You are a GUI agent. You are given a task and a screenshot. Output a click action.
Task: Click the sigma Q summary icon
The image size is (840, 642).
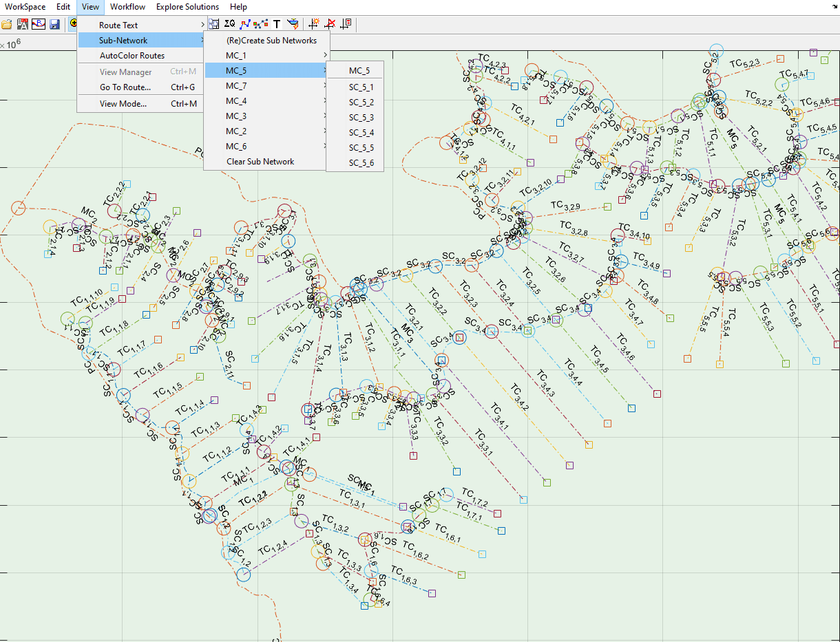pyautogui.click(x=229, y=24)
